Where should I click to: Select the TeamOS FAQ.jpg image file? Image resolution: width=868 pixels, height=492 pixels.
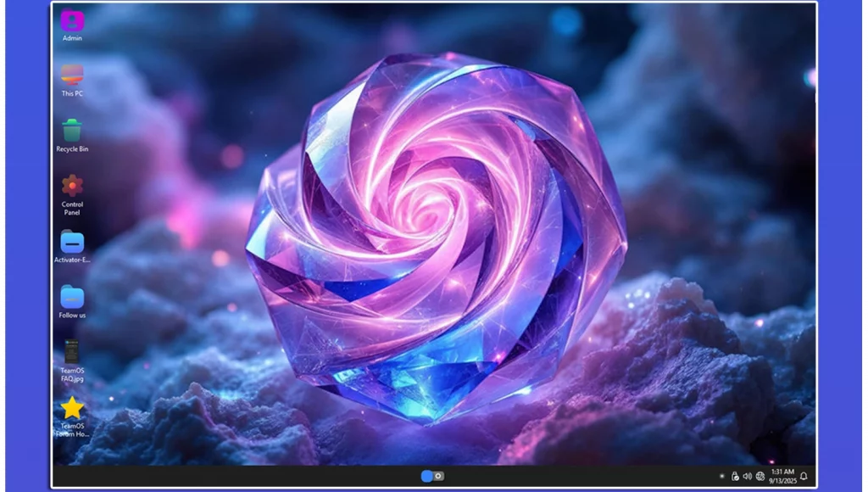pyautogui.click(x=72, y=352)
